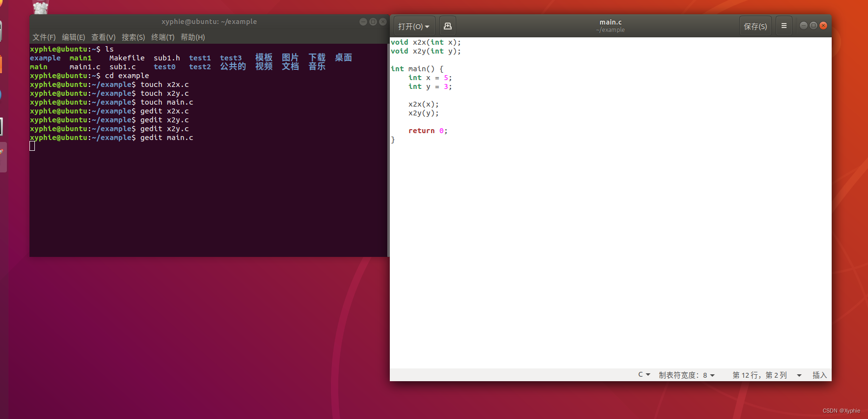Click 'Makefile' in terminal ls output
The height and width of the screenshot is (419, 868).
pyautogui.click(x=127, y=58)
